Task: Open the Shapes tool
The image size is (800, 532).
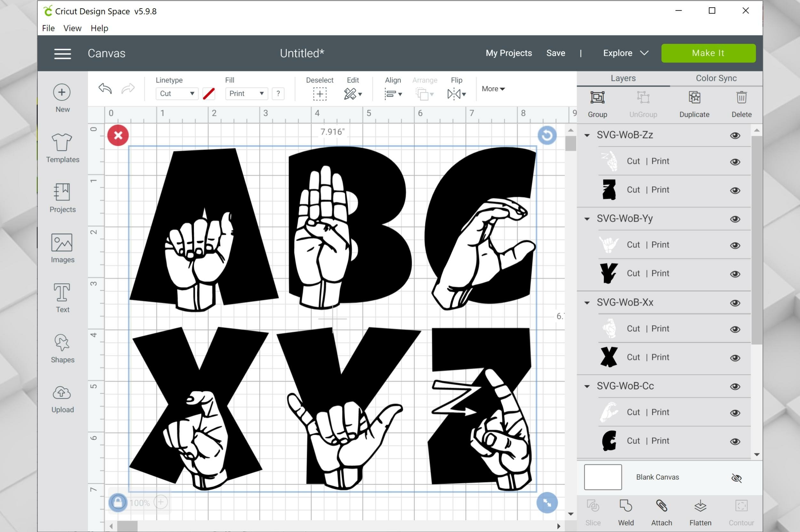Action: click(x=62, y=342)
